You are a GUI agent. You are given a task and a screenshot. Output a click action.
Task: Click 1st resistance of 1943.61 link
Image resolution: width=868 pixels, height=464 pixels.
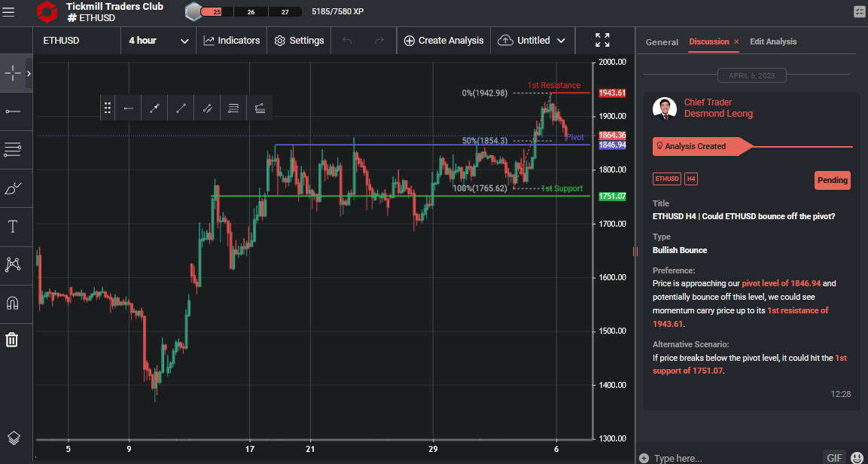pos(740,317)
